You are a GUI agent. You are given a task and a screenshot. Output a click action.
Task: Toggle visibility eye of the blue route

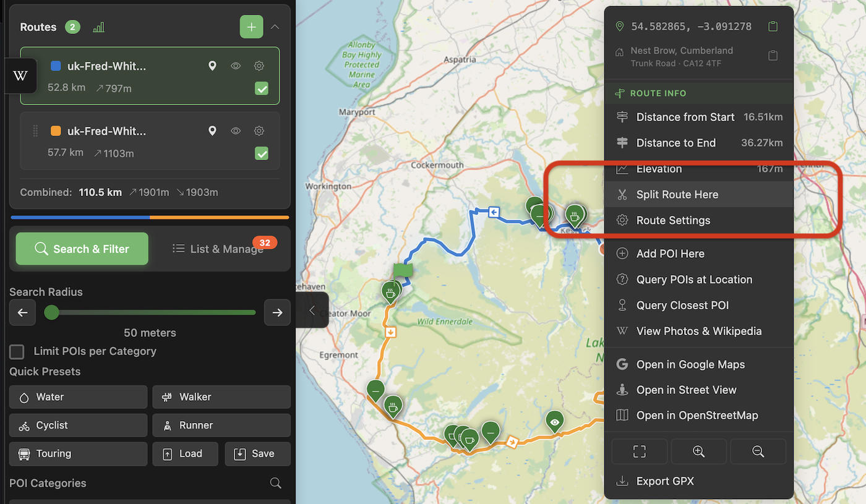(236, 66)
